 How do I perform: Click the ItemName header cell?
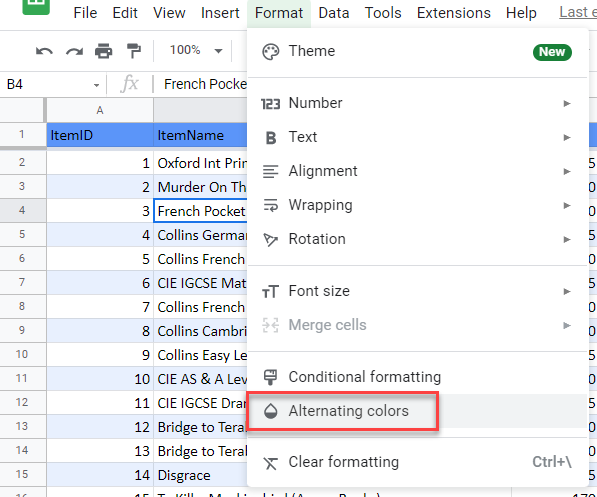200,135
